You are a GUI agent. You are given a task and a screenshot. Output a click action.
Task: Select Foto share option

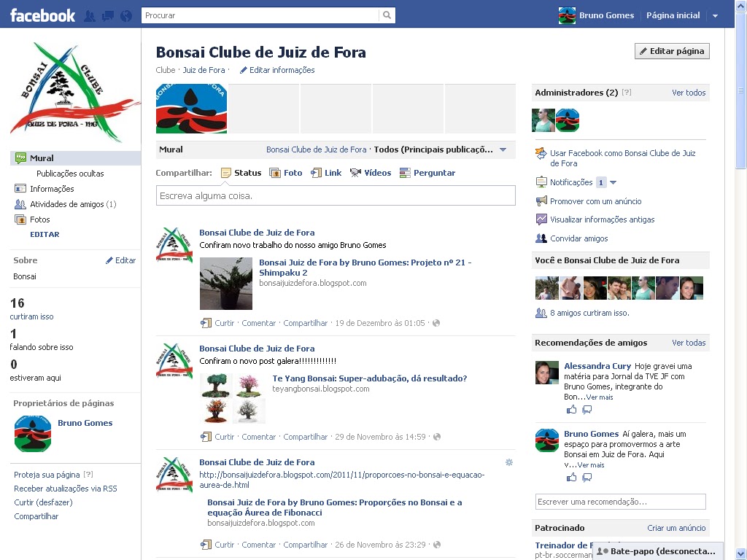[x=286, y=173]
